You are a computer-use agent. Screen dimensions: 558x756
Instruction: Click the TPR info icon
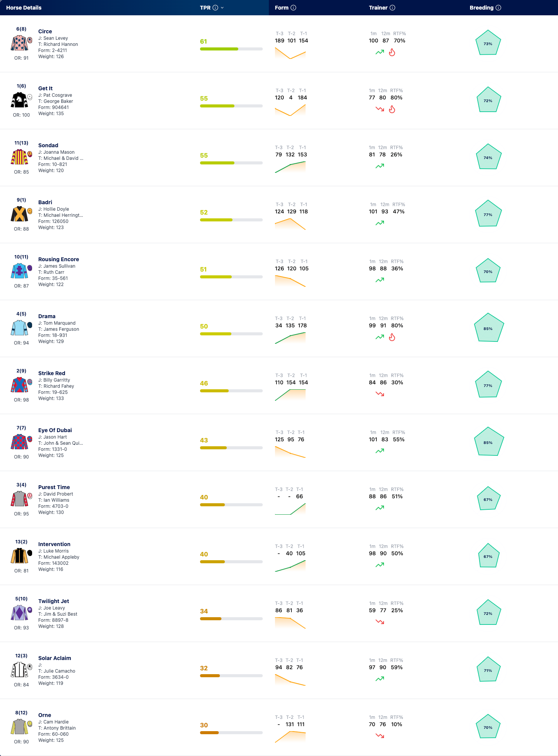point(215,8)
